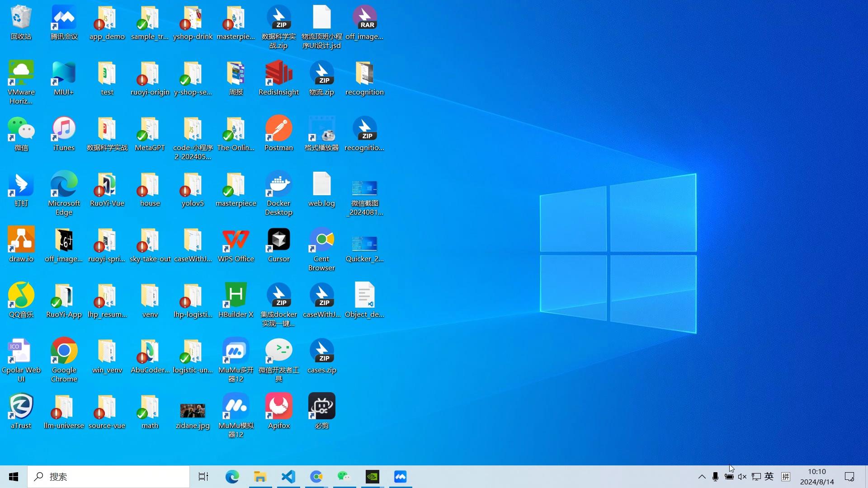Open Cent Browser from the taskbar
868x488 pixels.
click(316, 477)
